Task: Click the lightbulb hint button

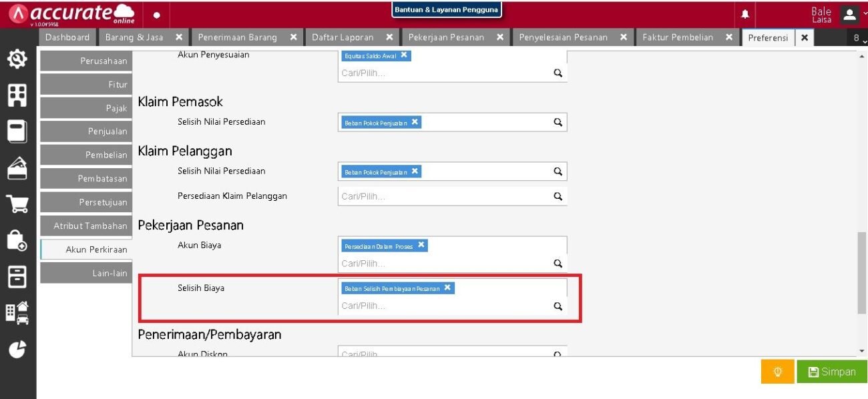Action: point(778,372)
